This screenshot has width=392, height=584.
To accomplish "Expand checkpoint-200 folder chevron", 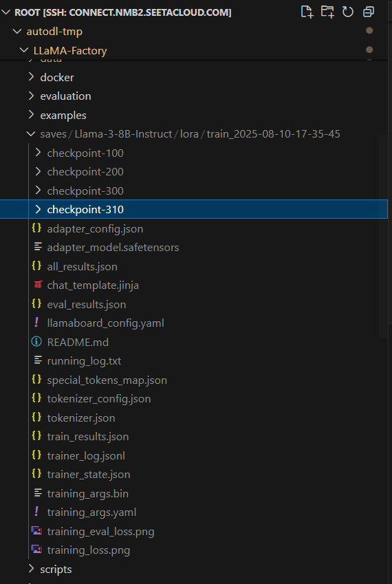I will coord(38,172).
